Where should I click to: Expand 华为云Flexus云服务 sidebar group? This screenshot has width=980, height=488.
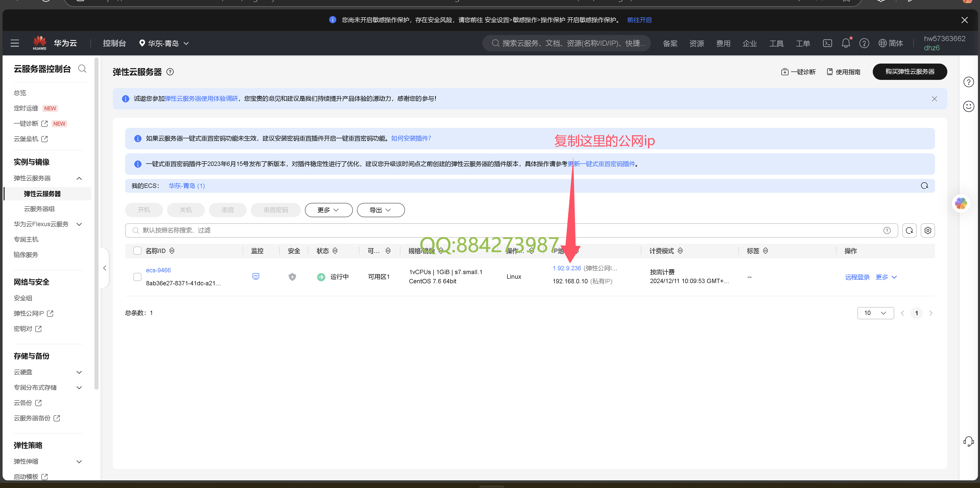79,224
